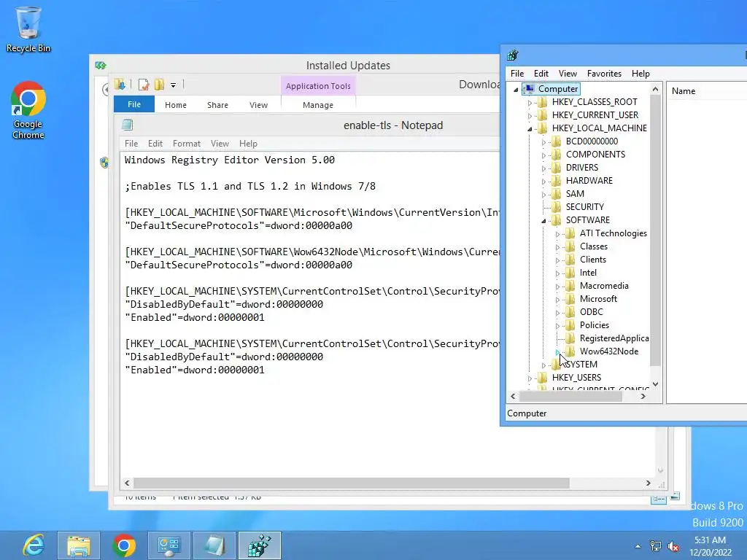Click Explorer quick access properties icon
This screenshot has width=747, height=560.
pos(144,85)
